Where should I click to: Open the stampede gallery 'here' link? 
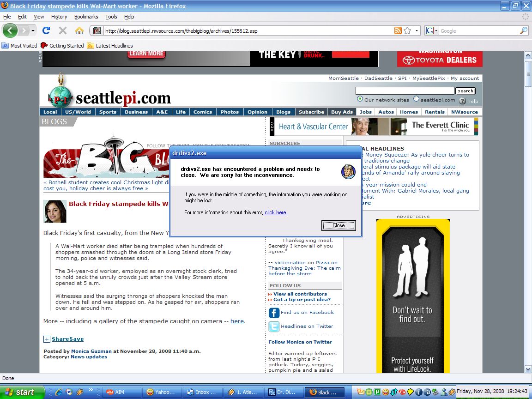[237, 321]
